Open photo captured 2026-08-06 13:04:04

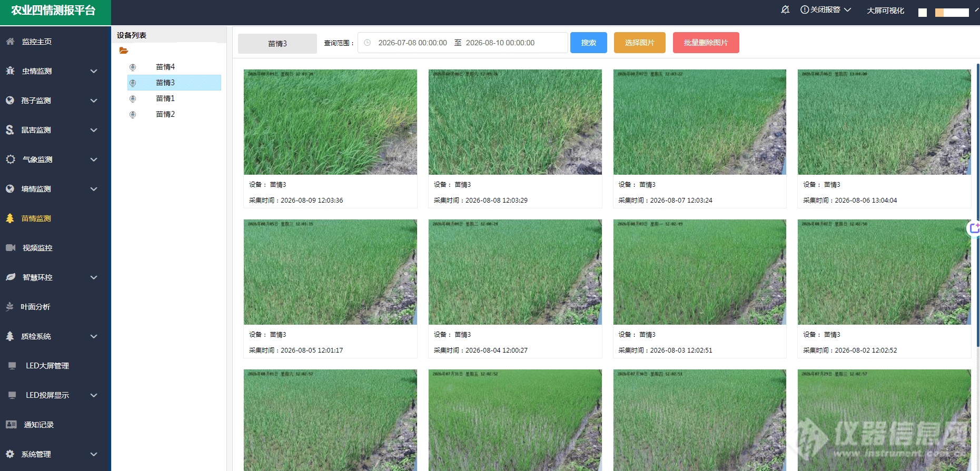[x=884, y=122]
